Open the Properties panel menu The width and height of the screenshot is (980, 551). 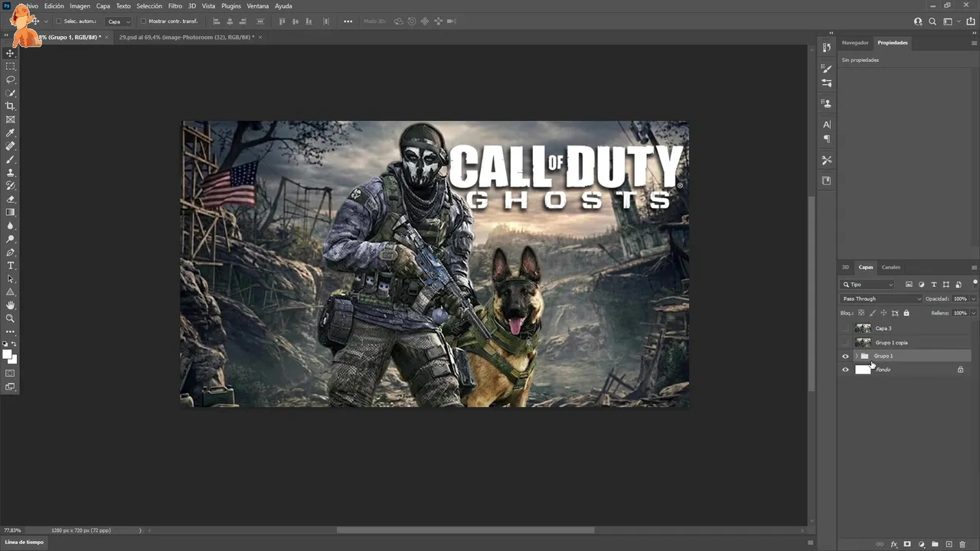[974, 43]
